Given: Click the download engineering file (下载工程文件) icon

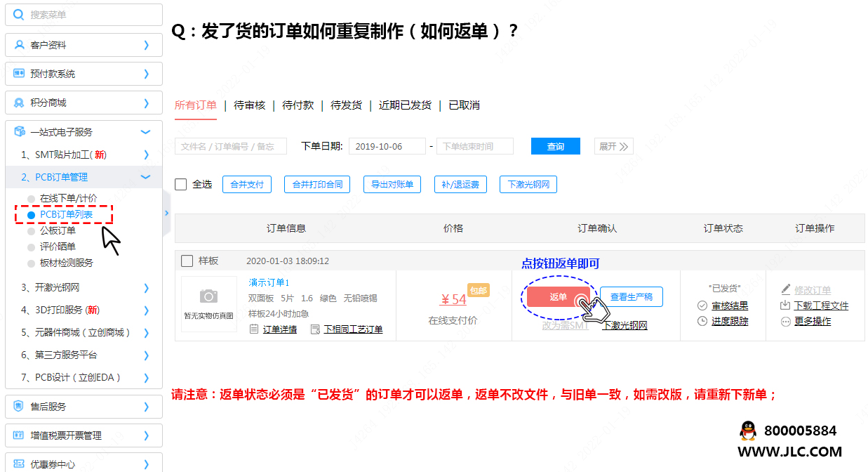Looking at the screenshot, I should pyautogui.click(x=785, y=306).
